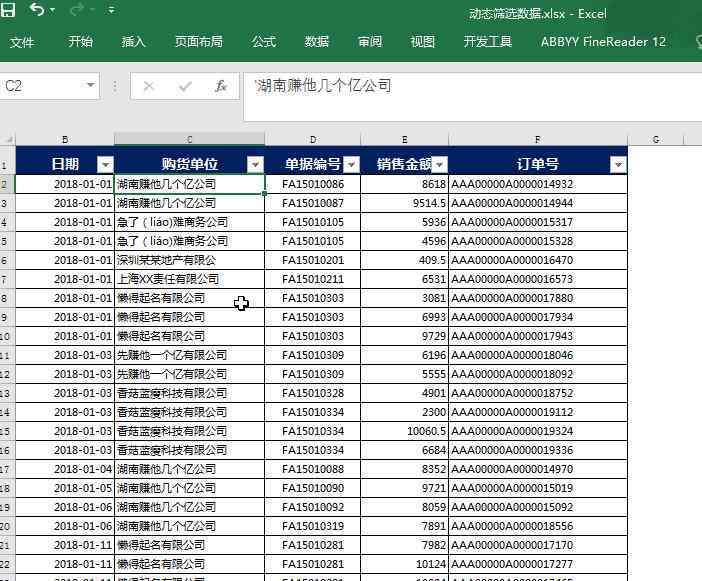Click in the formula bar text field
This screenshot has width=702, height=581.
pyautogui.click(x=470, y=87)
